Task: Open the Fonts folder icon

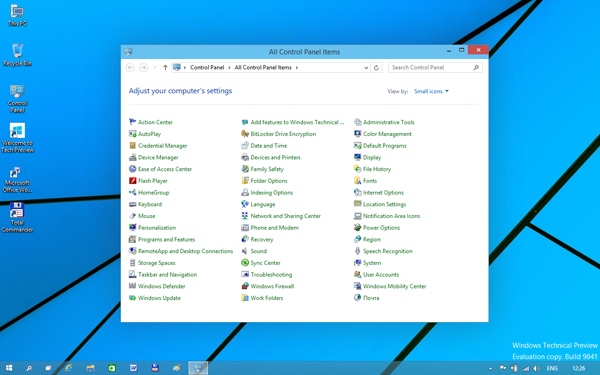Action: coord(357,181)
